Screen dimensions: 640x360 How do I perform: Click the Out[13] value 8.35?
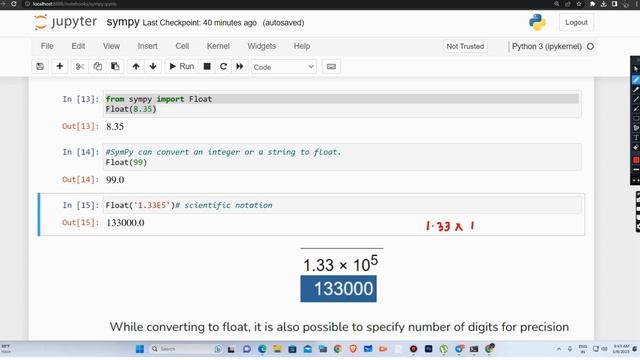tap(115, 127)
